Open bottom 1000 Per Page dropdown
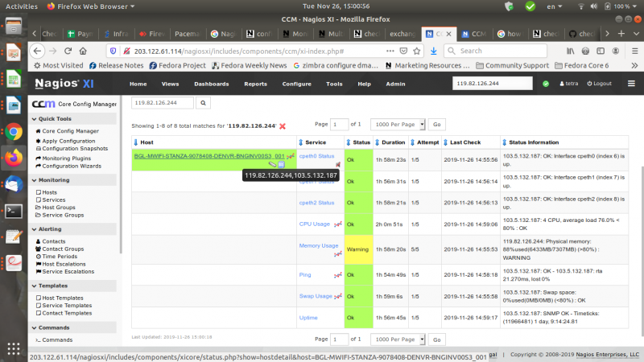Screen dimensions: 644x362 [398, 339]
